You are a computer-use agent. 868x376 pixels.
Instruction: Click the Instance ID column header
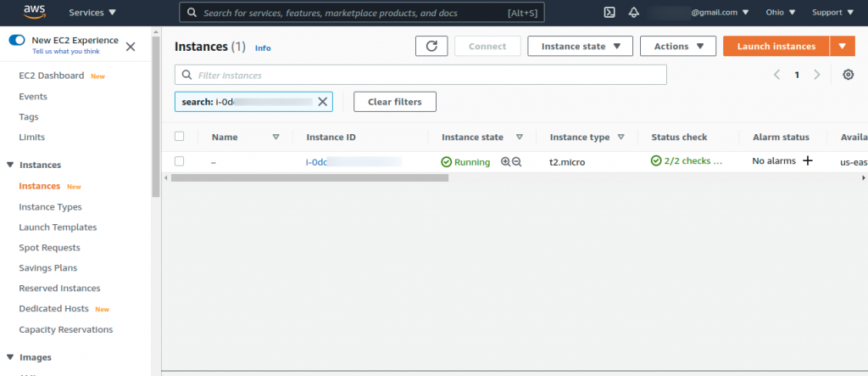coord(331,137)
